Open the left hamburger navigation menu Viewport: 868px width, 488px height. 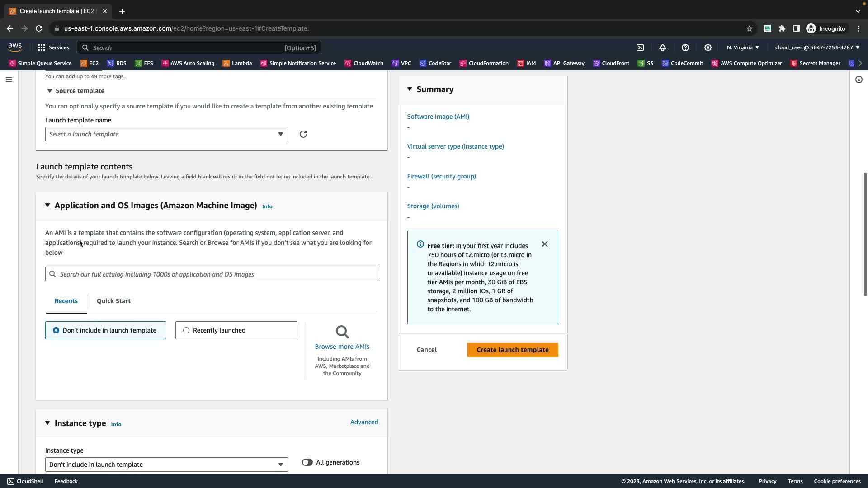[9, 80]
